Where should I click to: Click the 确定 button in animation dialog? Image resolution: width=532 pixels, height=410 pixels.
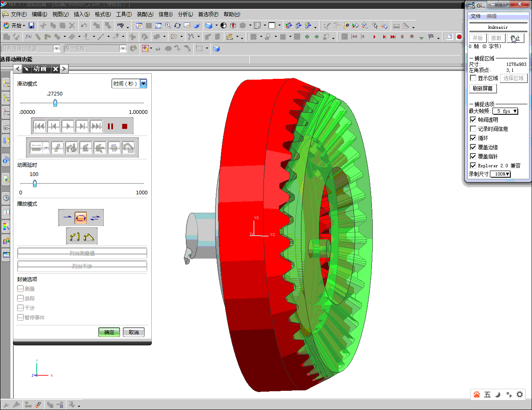click(x=109, y=332)
